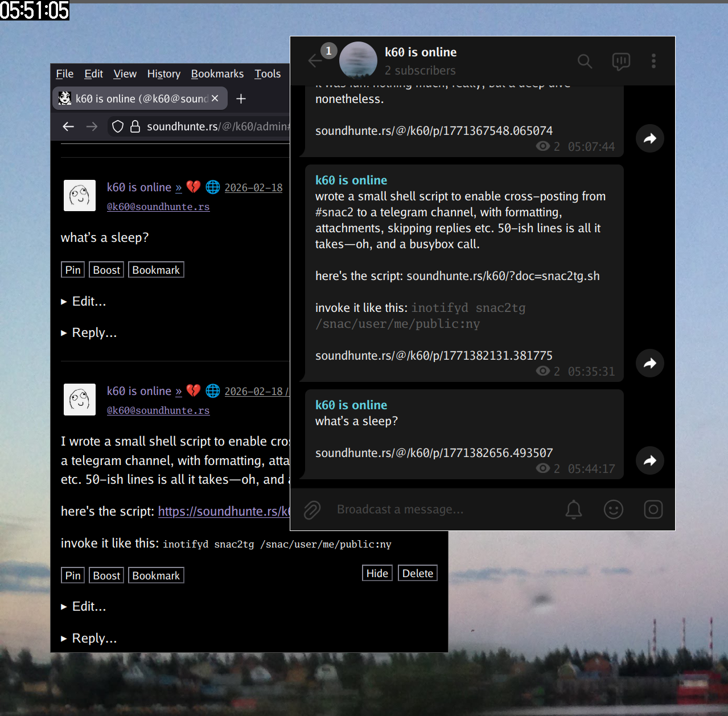Click the Telegram search icon
This screenshot has width=728, height=716.
pos(585,61)
